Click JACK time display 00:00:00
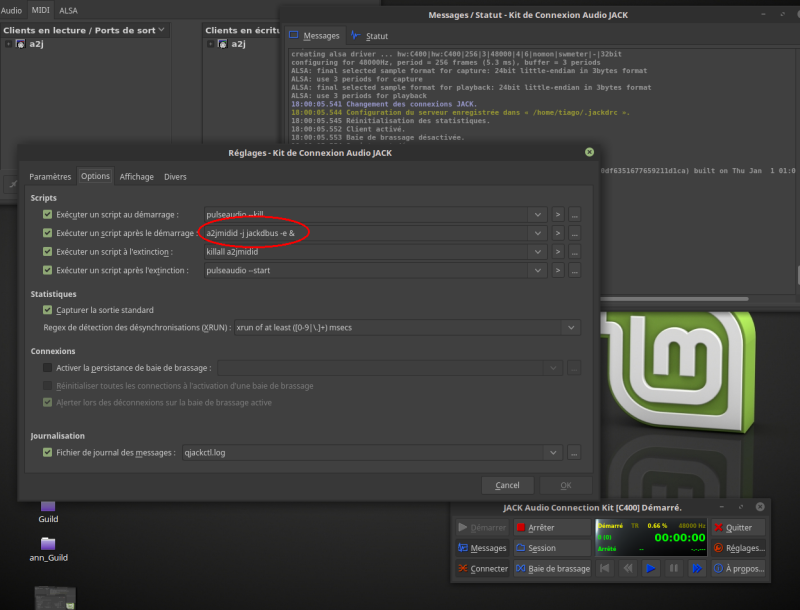This screenshot has height=610, width=800. (x=680, y=538)
